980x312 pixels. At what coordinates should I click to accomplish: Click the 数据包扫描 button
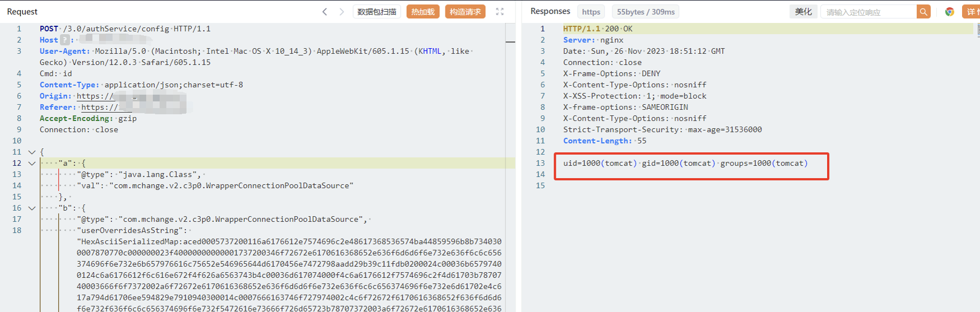(x=377, y=12)
